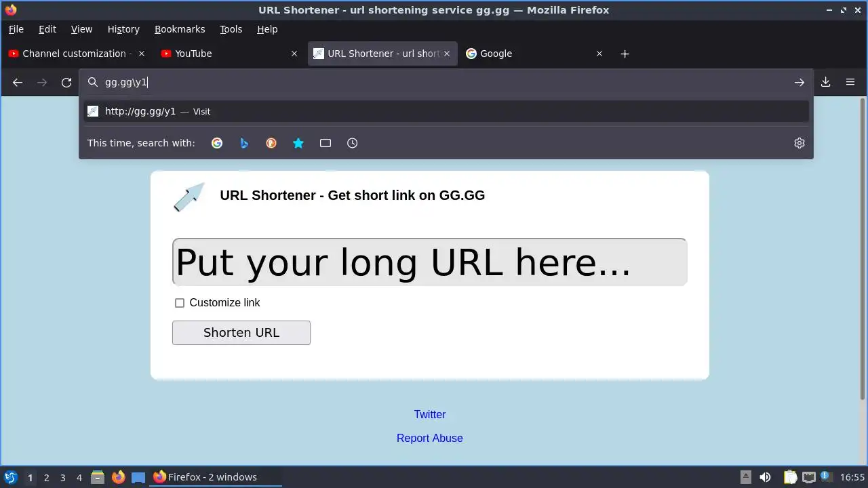Open the notification info tray icon

click(825, 477)
